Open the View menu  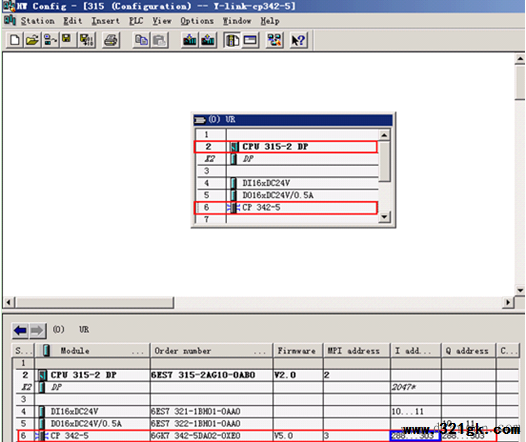click(162, 21)
